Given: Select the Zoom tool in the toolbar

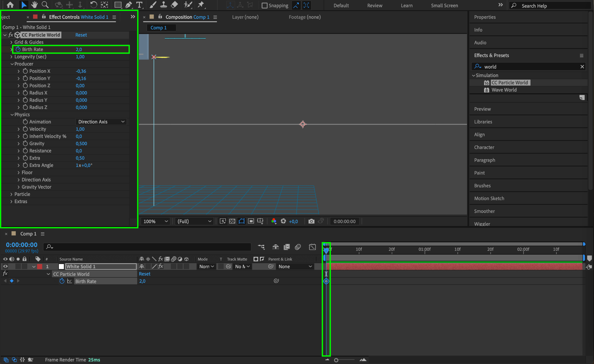Looking at the screenshot, I should (45, 5).
